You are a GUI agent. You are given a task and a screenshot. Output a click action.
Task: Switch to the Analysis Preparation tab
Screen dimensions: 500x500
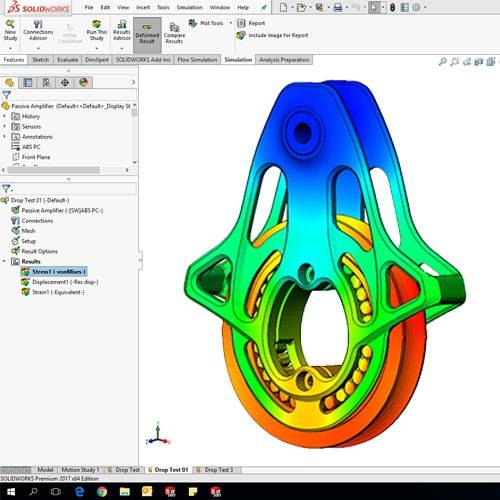(284, 60)
